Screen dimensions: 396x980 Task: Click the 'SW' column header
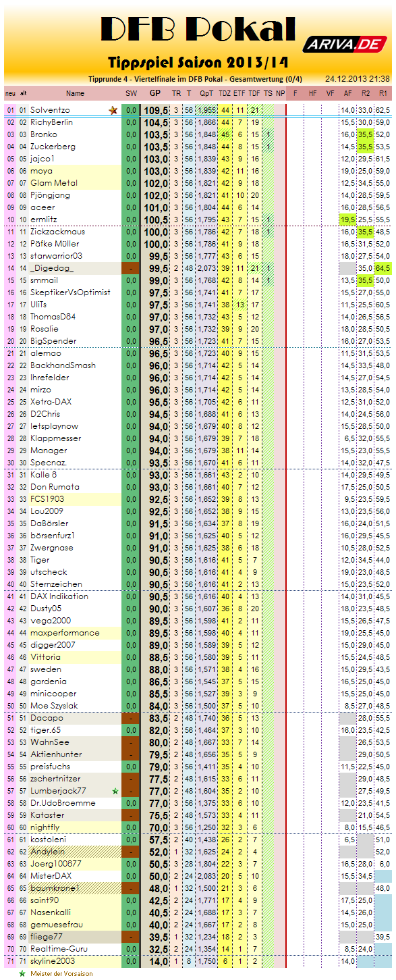coord(131,93)
